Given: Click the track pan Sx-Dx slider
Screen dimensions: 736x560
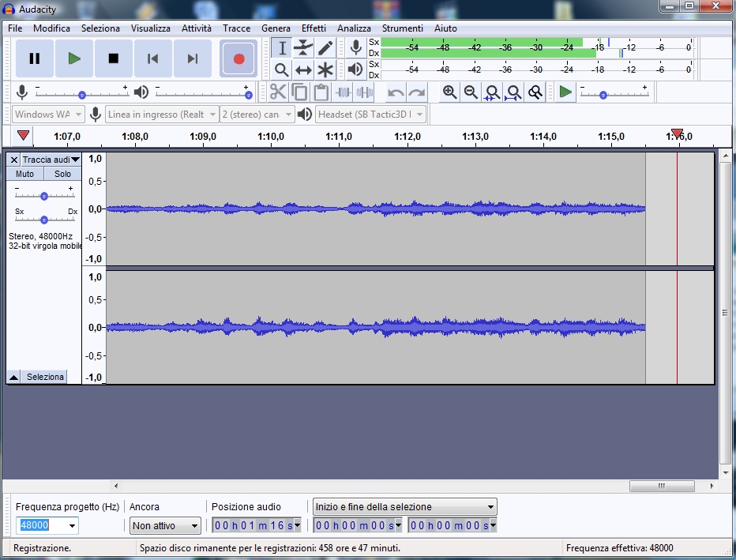Looking at the screenshot, I should click(44, 220).
